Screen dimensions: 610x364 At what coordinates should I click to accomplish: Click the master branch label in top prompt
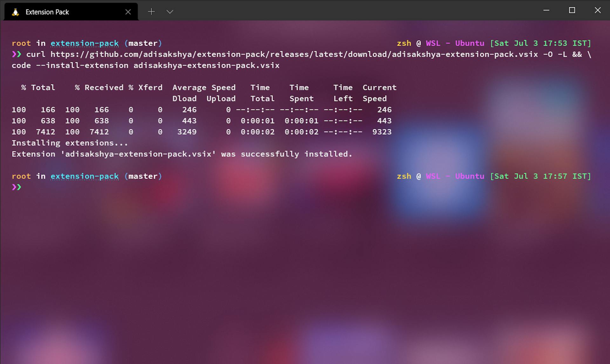[x=144, y=43]
